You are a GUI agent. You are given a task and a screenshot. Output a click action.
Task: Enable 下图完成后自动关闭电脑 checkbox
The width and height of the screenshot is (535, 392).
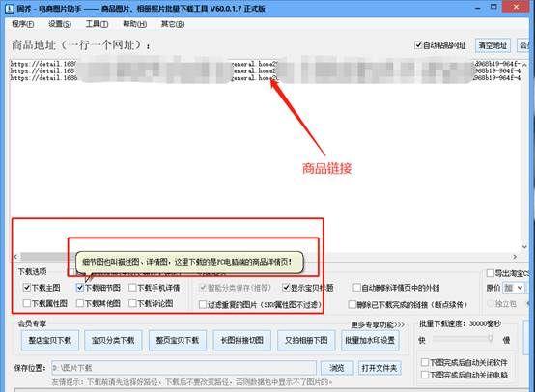pyautogui.click(x=425, y=375)
